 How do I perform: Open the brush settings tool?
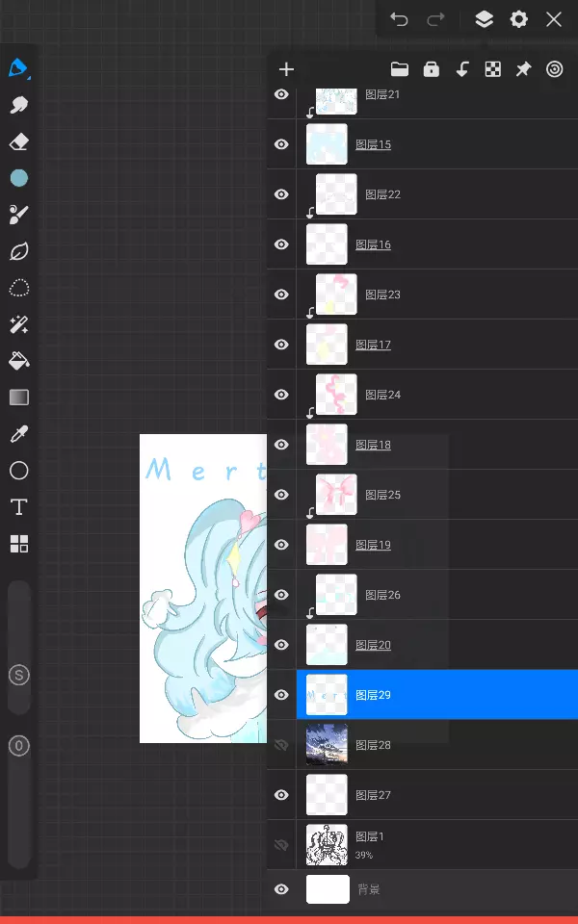click(19, 215)
